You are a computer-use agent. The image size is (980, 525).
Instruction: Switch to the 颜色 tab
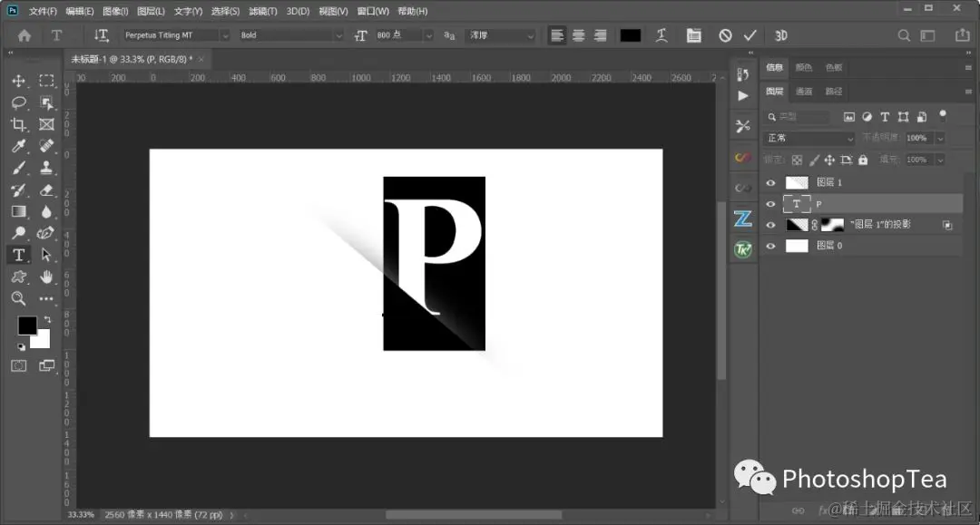pyautogui.click(x=804, y=67)
